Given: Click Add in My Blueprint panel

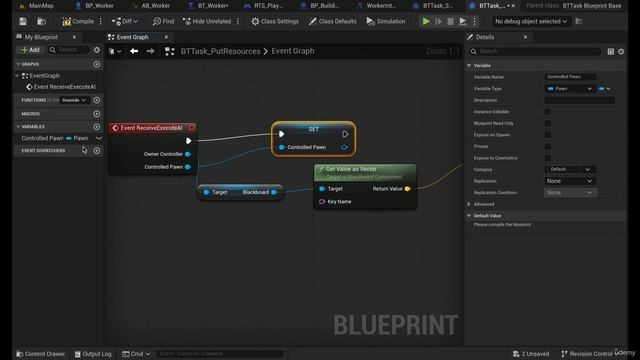Looking at the screenshot, I should (31, 50).
